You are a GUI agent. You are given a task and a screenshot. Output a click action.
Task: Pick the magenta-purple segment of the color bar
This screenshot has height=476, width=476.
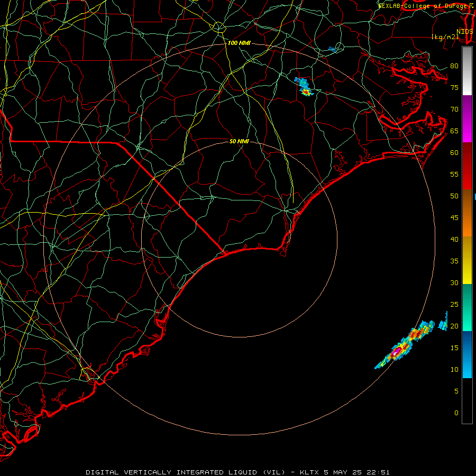click(467, 118)
